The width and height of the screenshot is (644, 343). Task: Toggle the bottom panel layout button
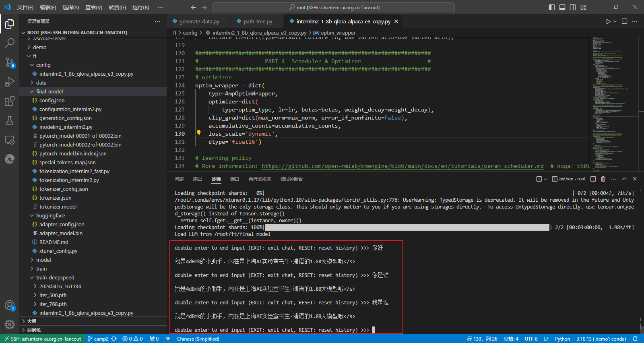(562, 7)
